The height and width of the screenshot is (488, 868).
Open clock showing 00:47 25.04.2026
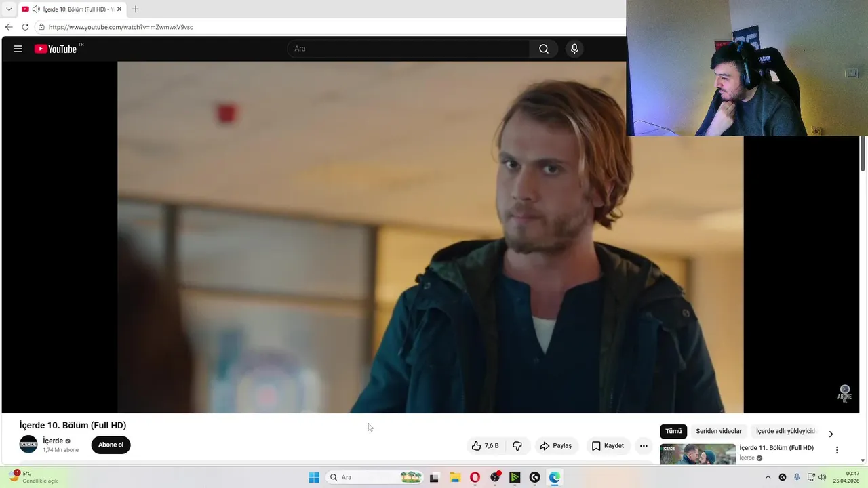tap(848, 477)
